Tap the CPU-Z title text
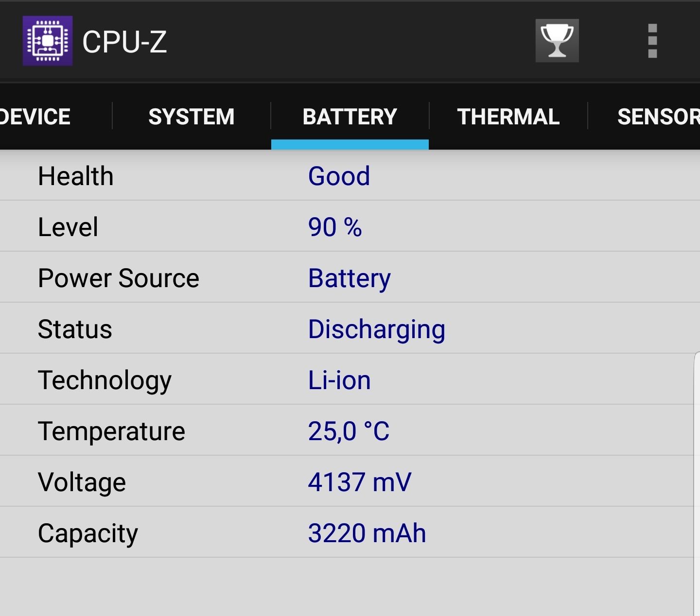Viewport: 700px width, 616px height. pyautogui.click(x=124, y=42)
